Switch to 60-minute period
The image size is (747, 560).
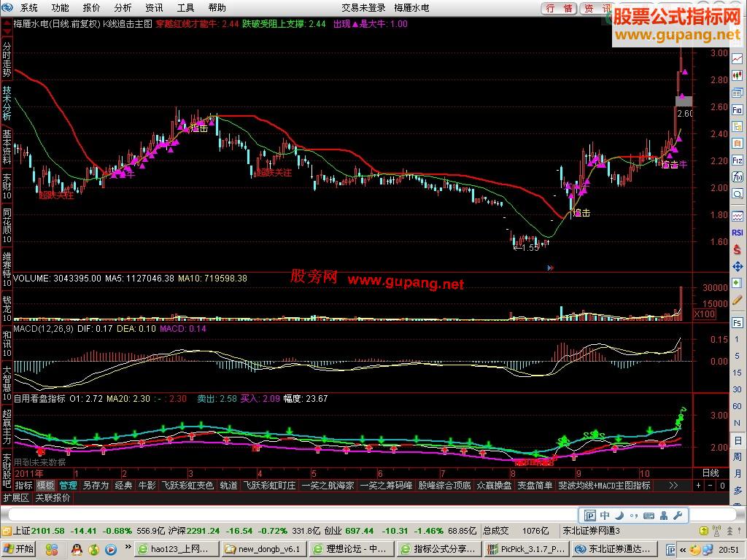pos(737,405)
